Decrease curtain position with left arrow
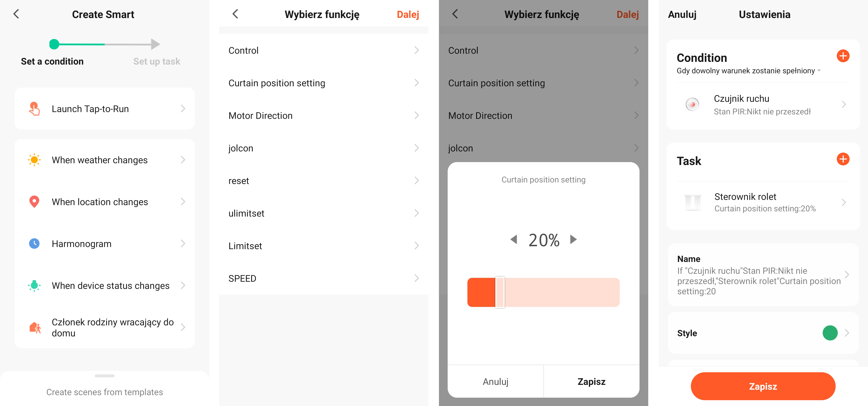This screenshot has height=406, width=868. point(514,239)
